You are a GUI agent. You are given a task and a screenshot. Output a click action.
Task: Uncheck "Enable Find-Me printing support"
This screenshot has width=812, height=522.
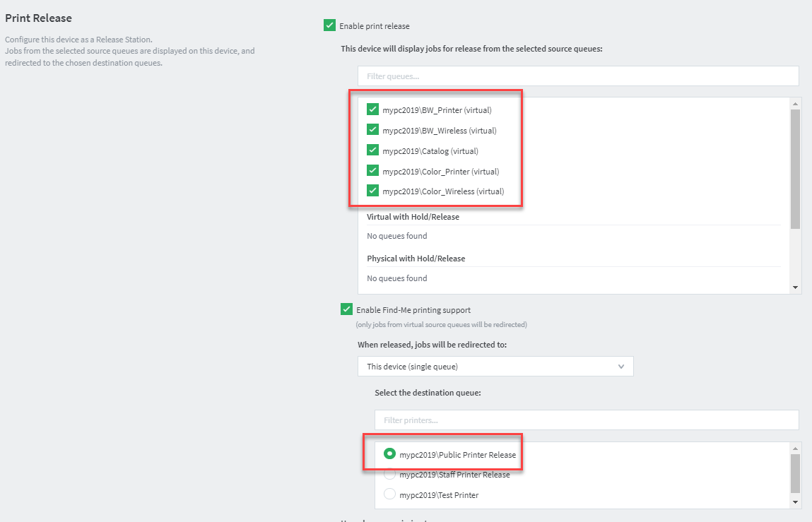click(346, 309)
